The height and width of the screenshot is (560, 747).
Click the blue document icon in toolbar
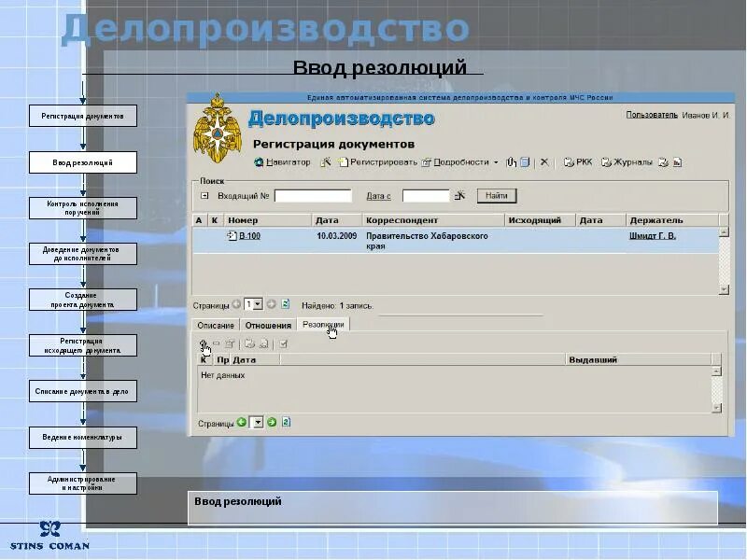(x=525, y=162)
